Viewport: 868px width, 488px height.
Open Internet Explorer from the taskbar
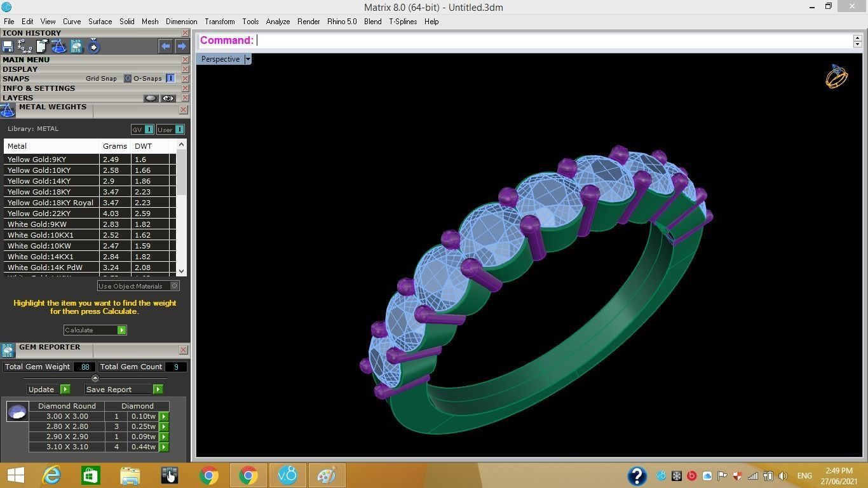point(51,475)
